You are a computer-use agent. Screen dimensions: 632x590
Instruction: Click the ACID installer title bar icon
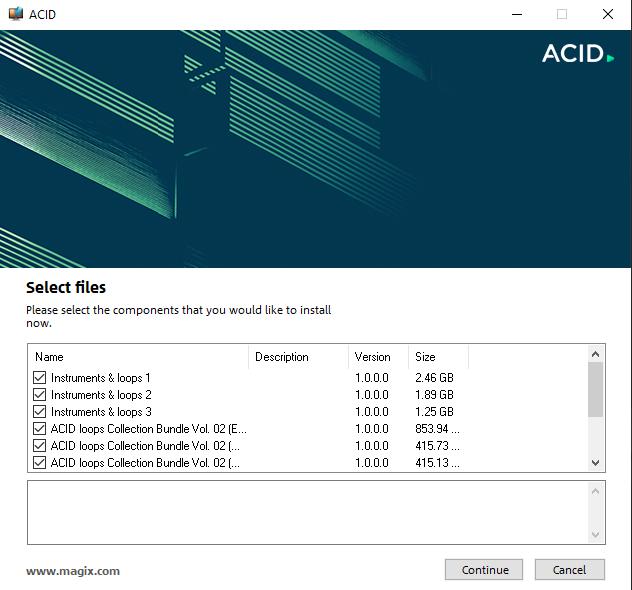[x=16, y=14]
